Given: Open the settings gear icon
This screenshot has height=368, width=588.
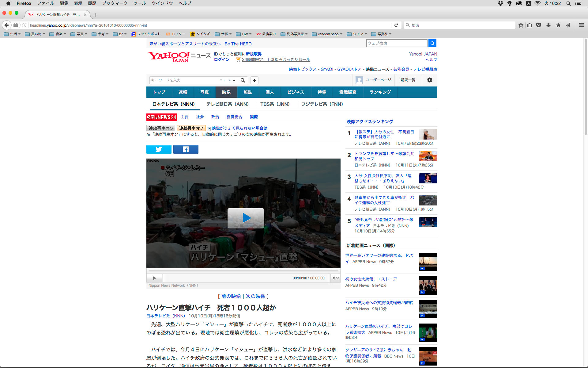Looking at the screenshot, I should 429,80.
